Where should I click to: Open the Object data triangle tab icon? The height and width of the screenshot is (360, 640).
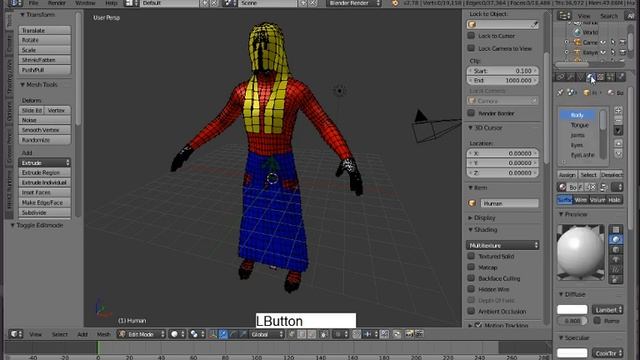point(580,76)
